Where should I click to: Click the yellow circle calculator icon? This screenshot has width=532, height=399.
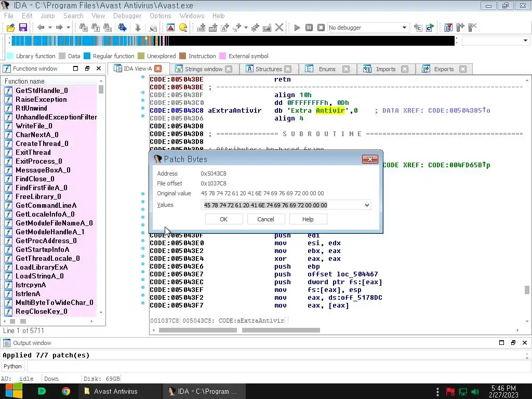[183, 28]
